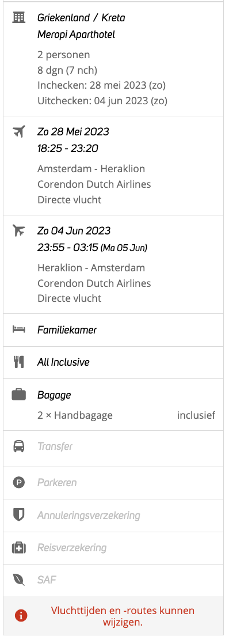Click the outbound flight airplane icon
This screenshot has height=644, width=229.
[19, 131]
